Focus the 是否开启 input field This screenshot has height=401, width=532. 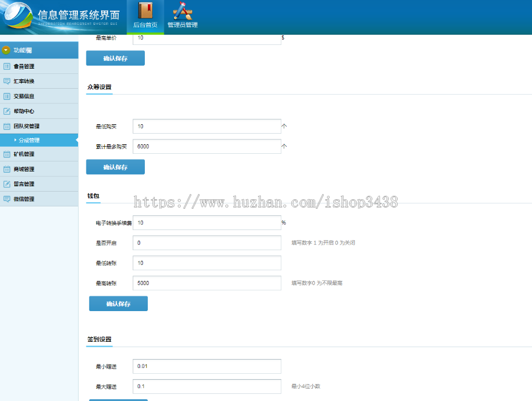207,243
